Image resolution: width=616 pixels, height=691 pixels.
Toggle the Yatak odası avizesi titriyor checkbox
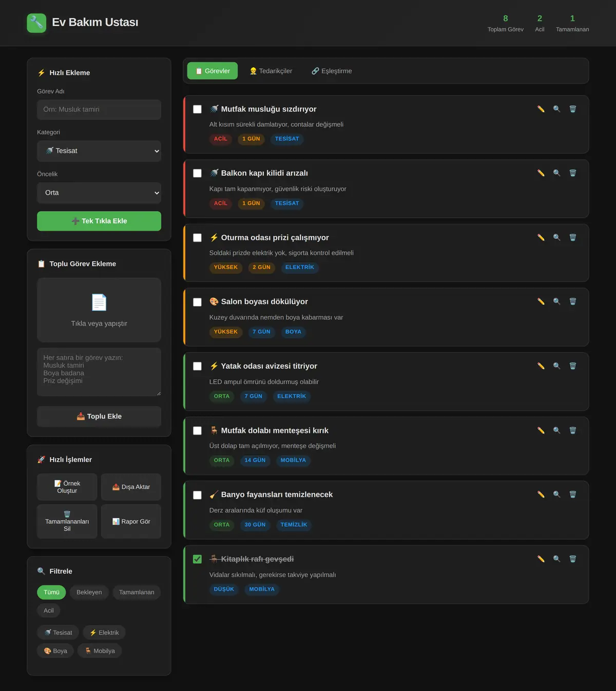(x=197, y=367)
